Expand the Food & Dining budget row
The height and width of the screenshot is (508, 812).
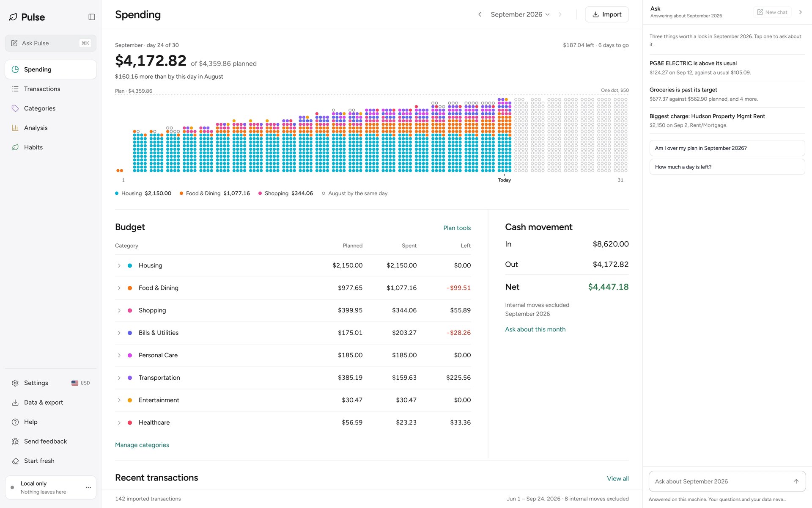click(x=119, y=288)
